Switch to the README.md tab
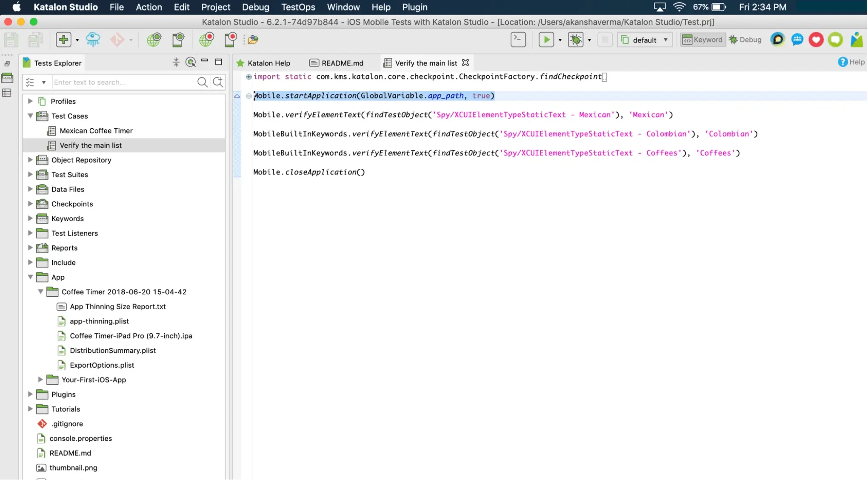 click(342, 63)
